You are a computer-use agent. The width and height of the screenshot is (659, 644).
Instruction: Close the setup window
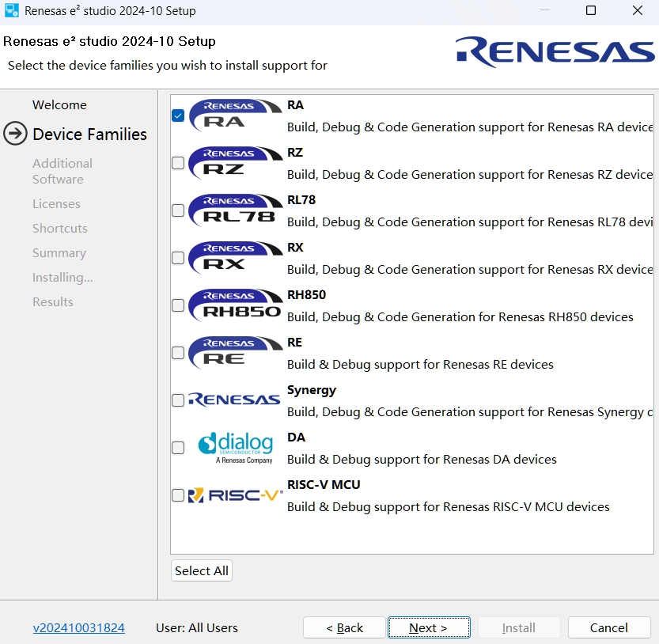click(x=638, y=10)
